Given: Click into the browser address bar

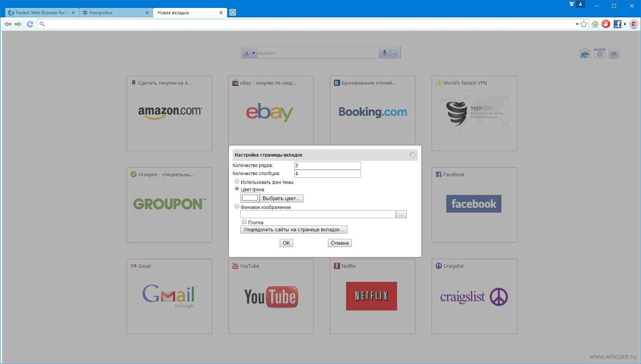Looking at the screenshot, I should coord(308,24).
